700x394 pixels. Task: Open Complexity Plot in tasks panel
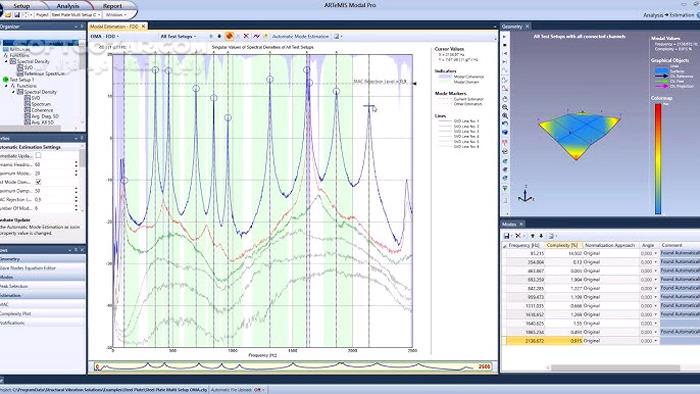click(16, 314)
